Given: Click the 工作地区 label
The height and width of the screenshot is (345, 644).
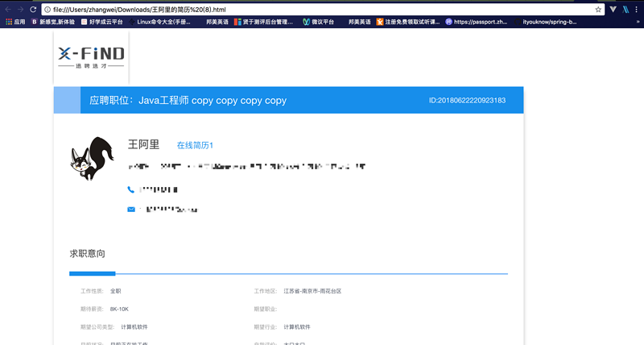Looking at the screenshot, I should pyautogui.click(x=266, y=291).
